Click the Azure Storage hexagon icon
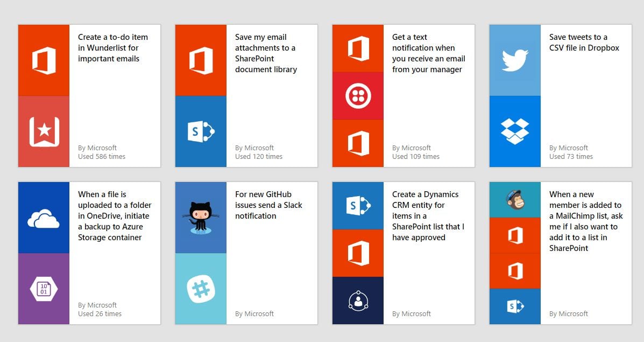 [44, 289]
